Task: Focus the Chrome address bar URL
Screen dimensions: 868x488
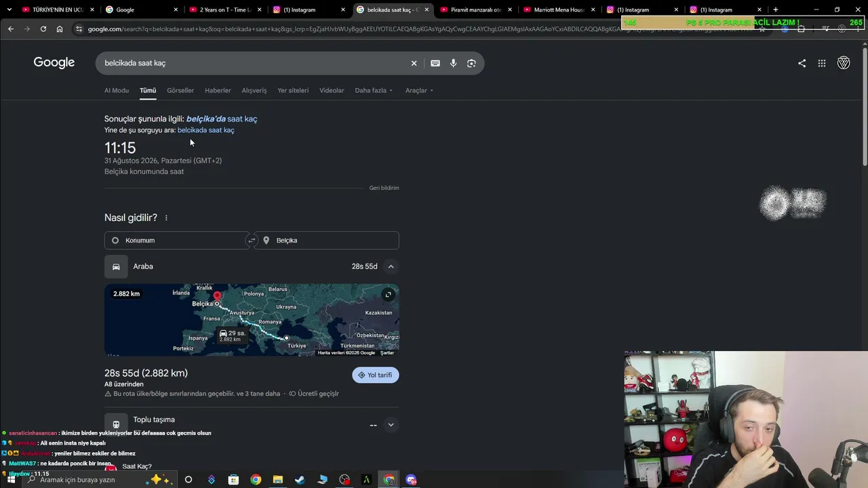Action: tap(420, 29)
